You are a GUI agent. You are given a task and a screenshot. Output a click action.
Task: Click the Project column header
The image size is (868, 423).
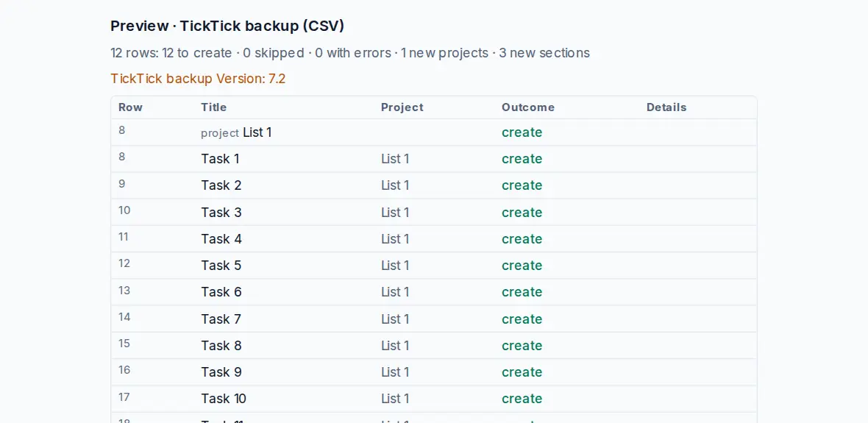click(402, 107)
